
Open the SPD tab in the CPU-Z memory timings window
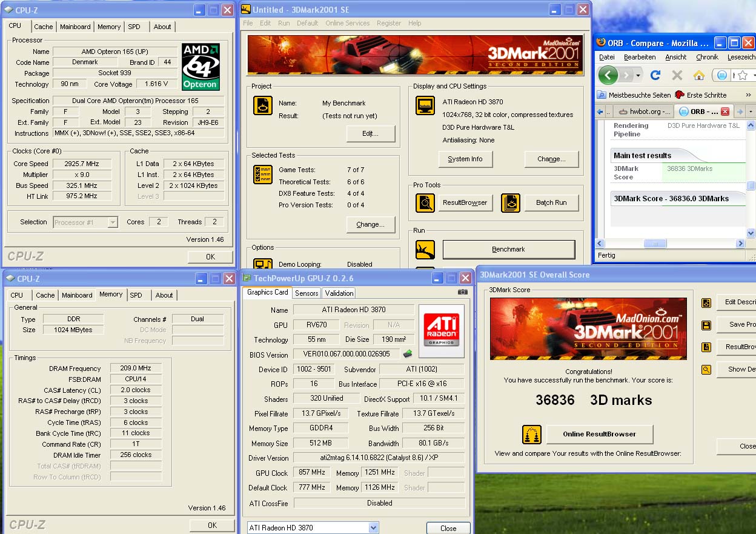tap(136, 295)
